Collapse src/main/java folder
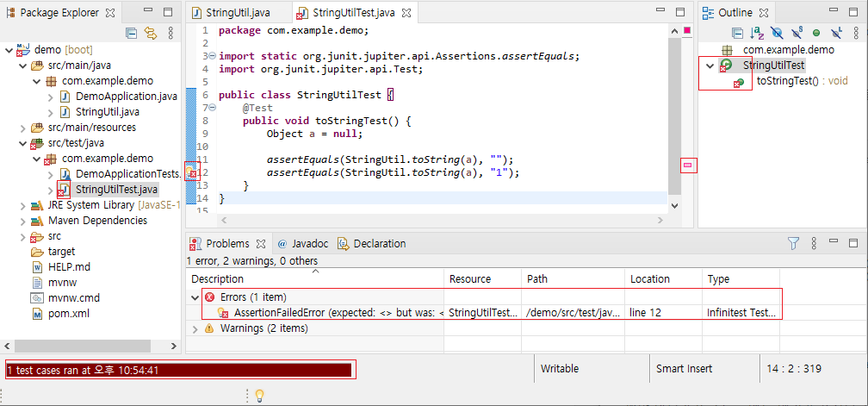 tap(22, 66)
